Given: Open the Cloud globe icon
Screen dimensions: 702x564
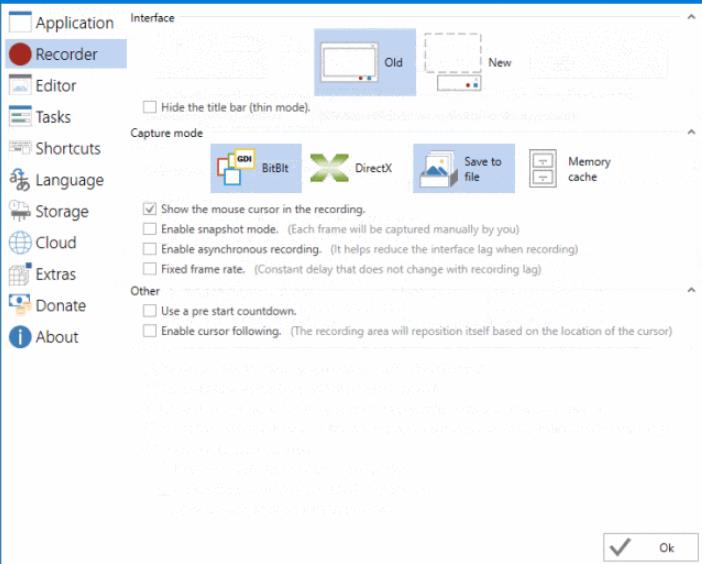Looking at the screenshot, I should 20,243.
